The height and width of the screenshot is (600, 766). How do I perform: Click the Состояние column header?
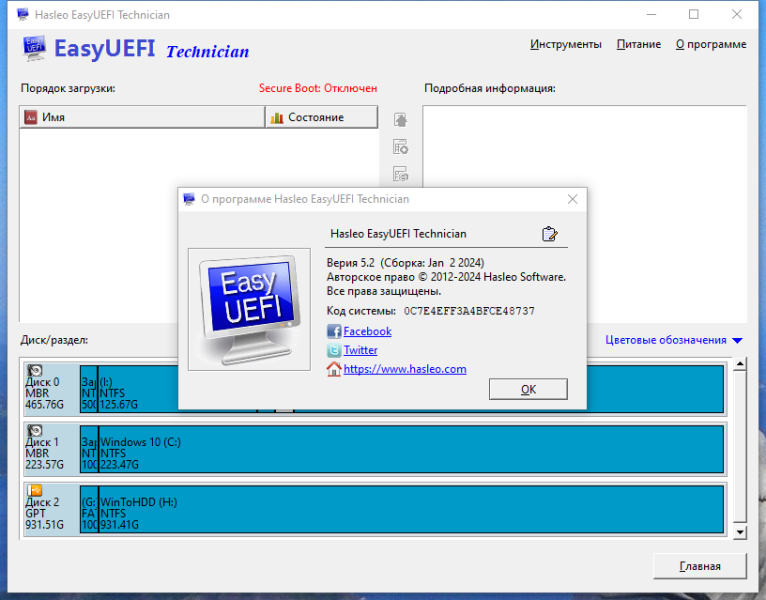[321, 117]
